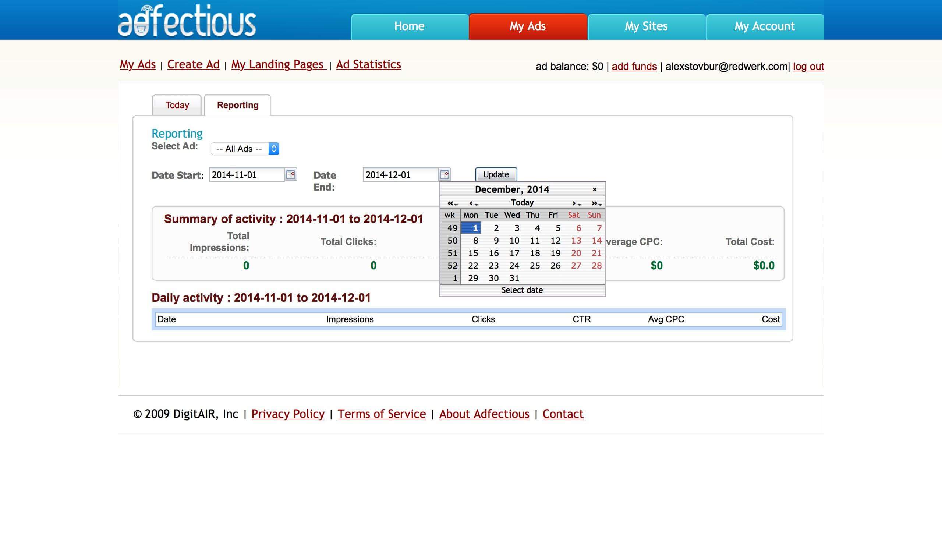Open the Contact footer link

[x=563, y=414]
